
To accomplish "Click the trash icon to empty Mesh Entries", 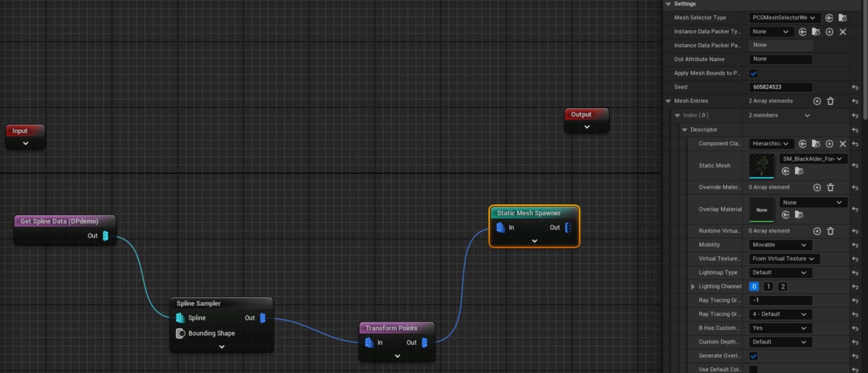I will [830, 101].
